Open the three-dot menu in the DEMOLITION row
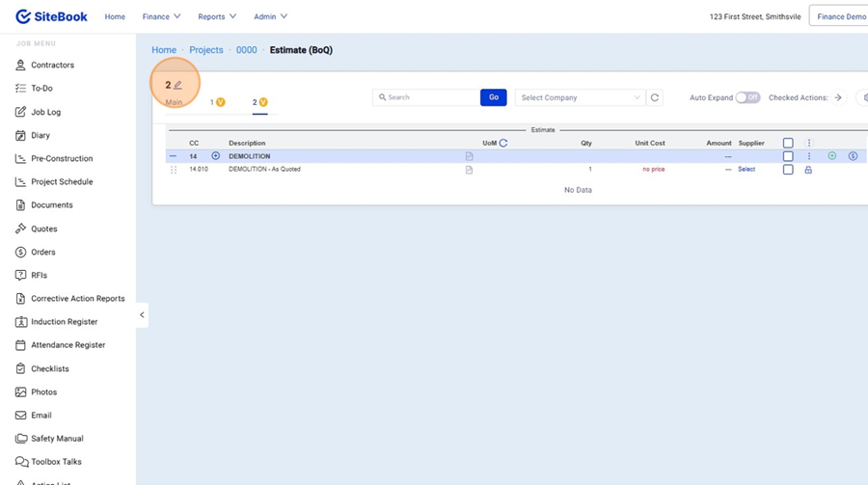868x485 pixels. (809, 156)
